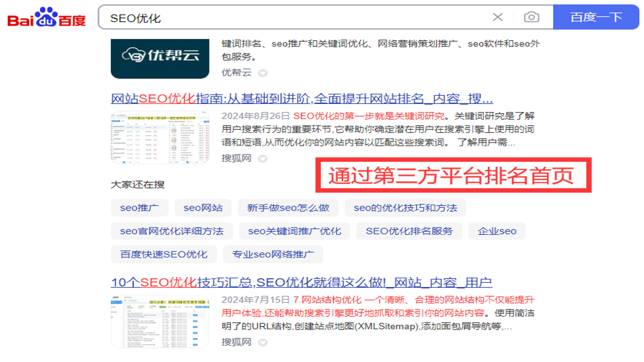
Task: Click the date 2024年7月15日
Action: point(256,300)
